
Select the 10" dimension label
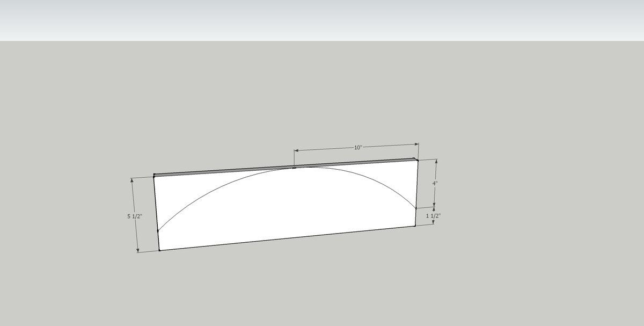358,147
